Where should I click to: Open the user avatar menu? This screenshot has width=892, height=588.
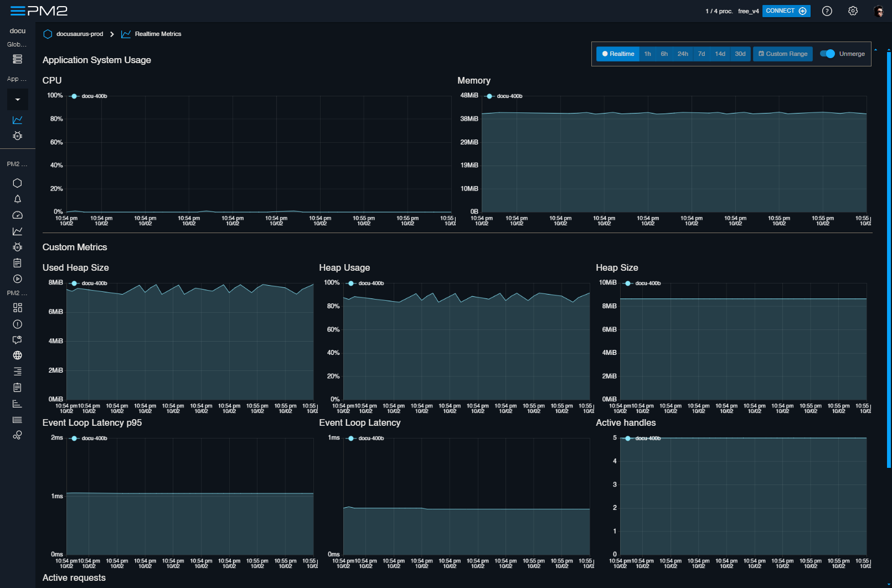[x=879, y=11]
